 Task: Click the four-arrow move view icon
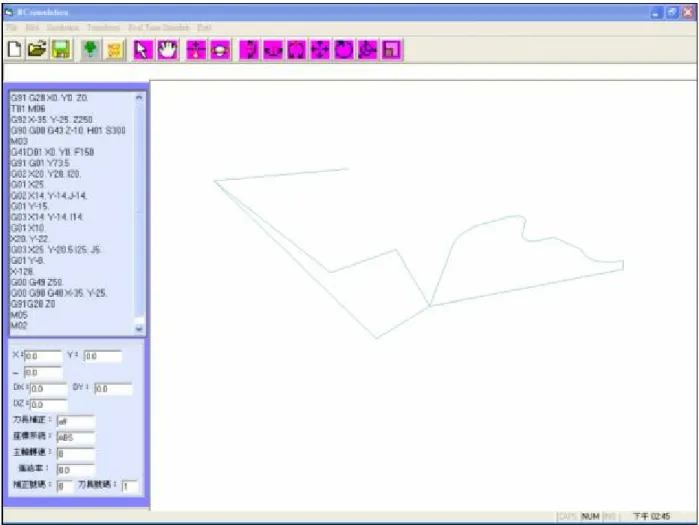320,49
